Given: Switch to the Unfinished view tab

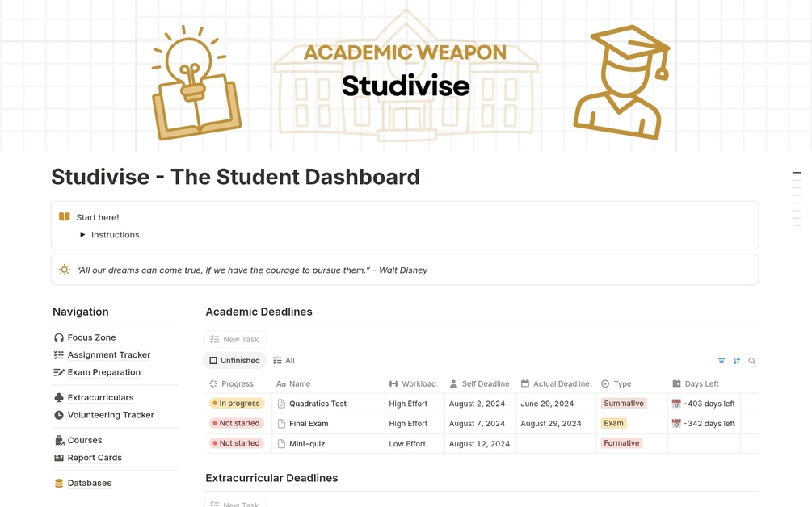Looking at the screenshot, I should pos(234,361).
